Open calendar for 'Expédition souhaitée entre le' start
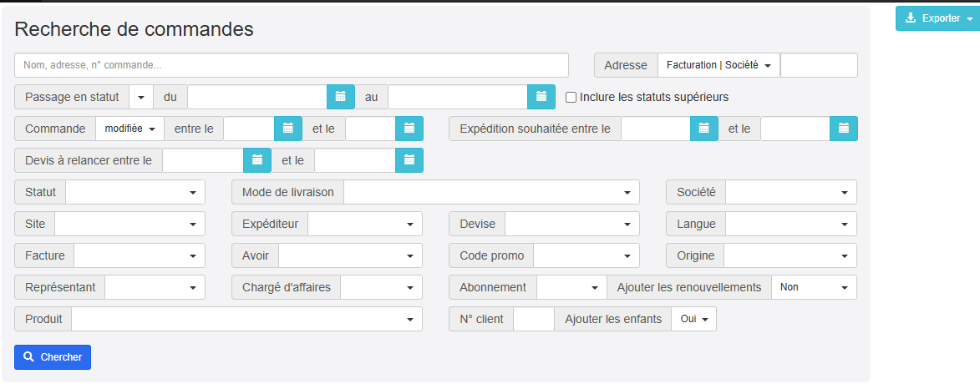 pyautogui.click(x=703, y=129)
